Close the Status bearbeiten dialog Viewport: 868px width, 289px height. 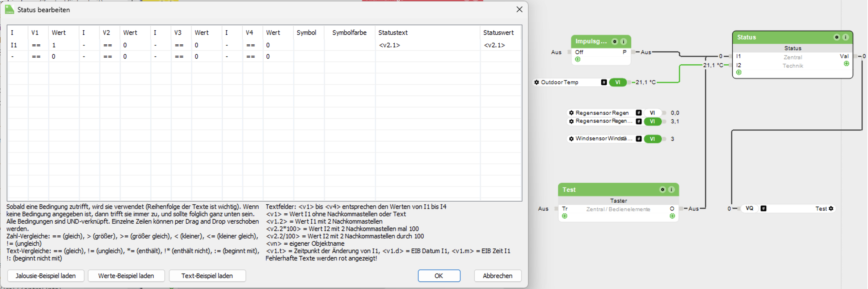pyautogui.click(x=520, y=10)
